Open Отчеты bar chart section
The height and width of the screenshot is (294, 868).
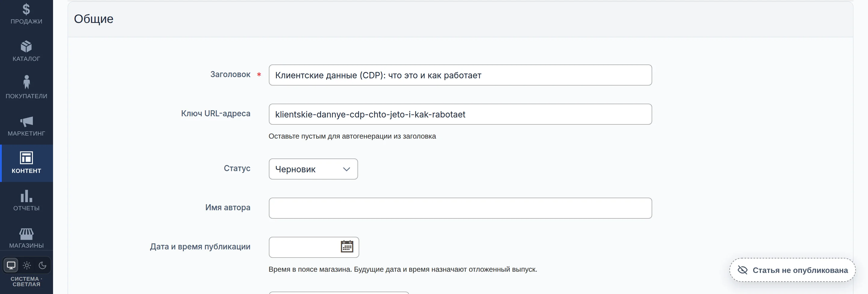click(x=26, y=201)
